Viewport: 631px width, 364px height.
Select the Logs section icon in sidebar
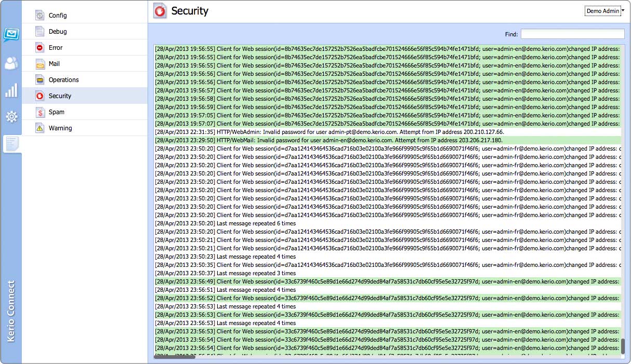tap(11, 143)
